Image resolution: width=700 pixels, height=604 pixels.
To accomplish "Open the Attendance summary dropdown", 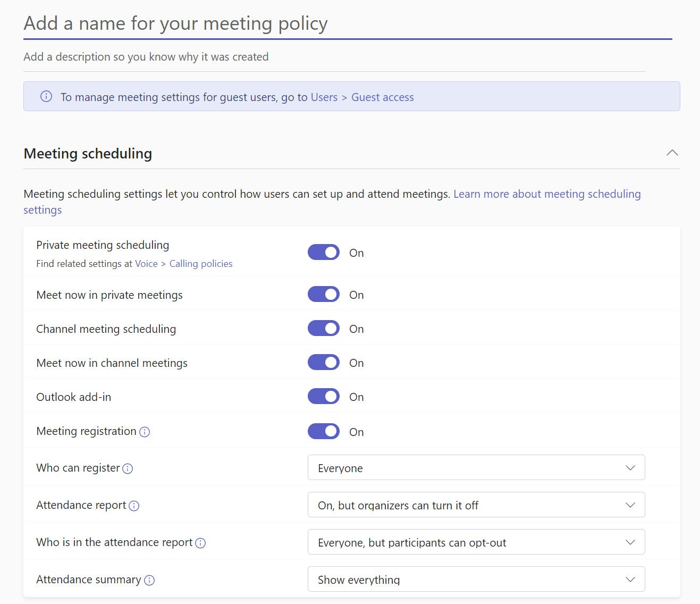I will 476,580.
